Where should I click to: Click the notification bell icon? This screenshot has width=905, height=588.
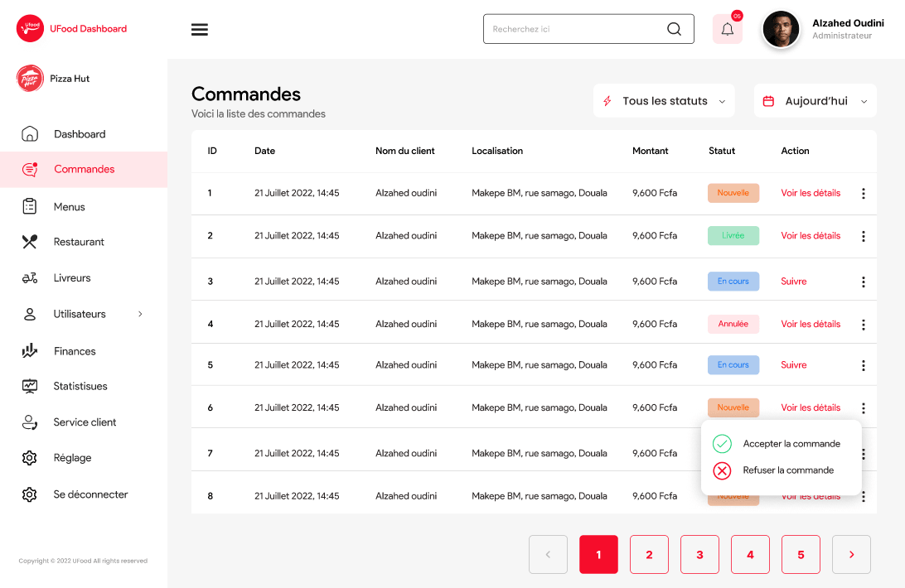(727, 30)
